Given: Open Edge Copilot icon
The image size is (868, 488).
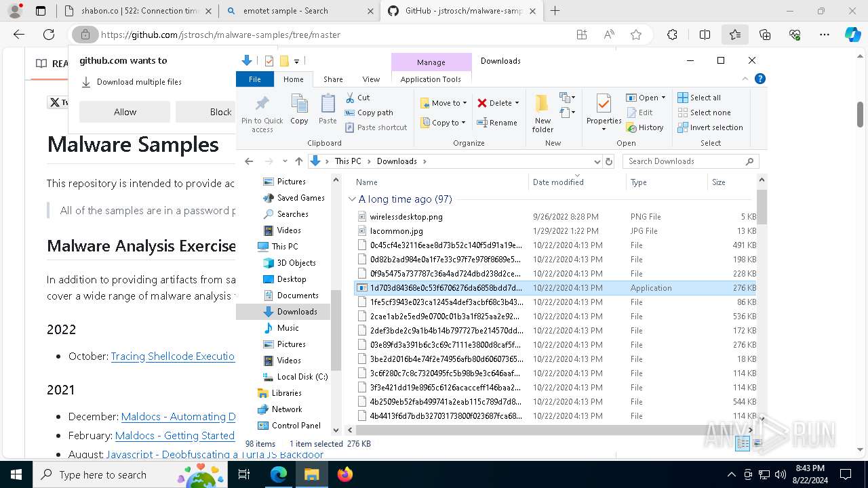Looking at the screenshot, I should click(x=852, y=35).
